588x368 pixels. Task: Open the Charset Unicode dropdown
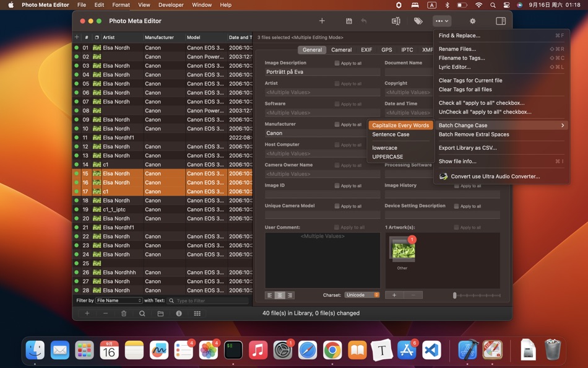pos(362,295)
